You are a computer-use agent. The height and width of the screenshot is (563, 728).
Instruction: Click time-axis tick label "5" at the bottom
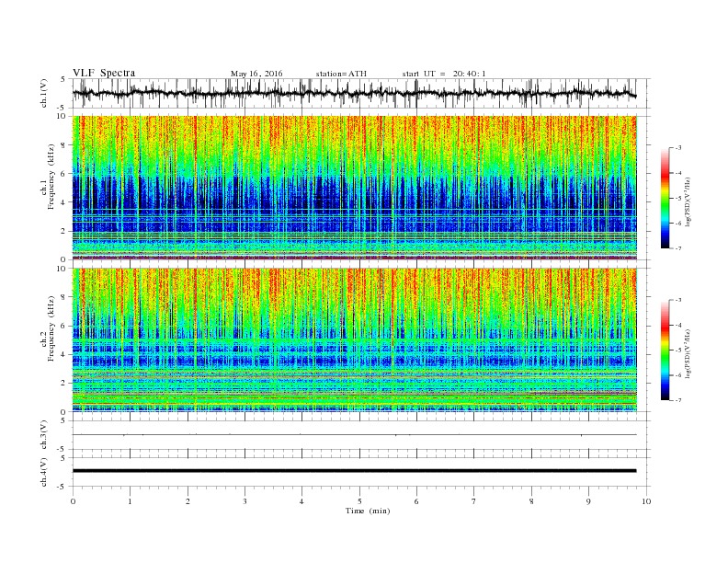click(359, 501)
